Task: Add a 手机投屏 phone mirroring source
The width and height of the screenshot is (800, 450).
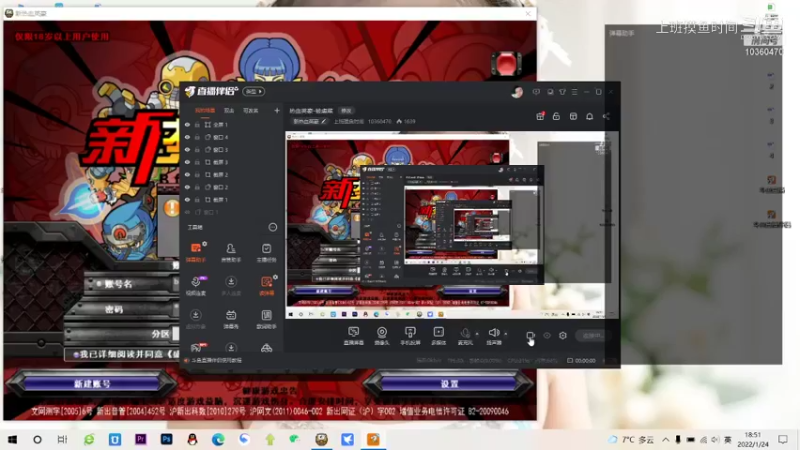Action: [410, 336]
